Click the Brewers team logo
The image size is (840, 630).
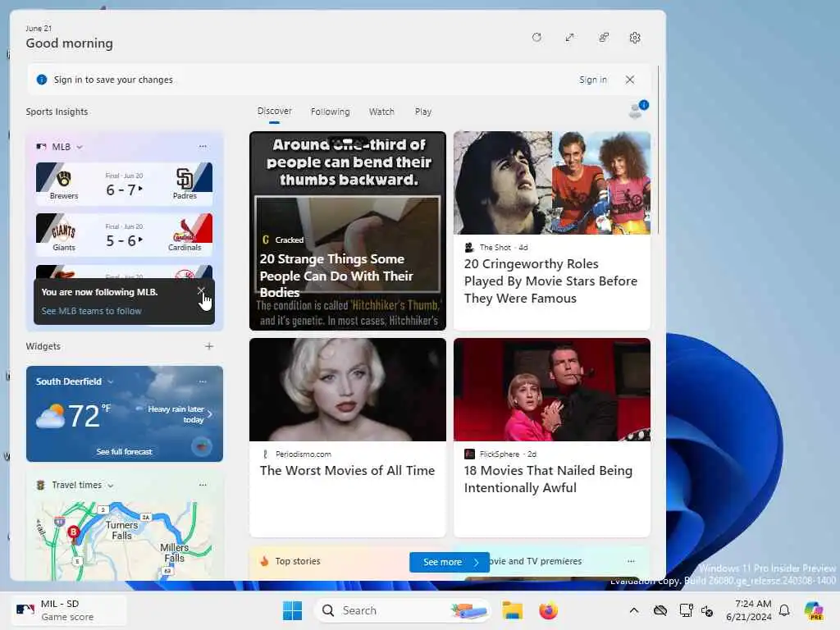64,178
